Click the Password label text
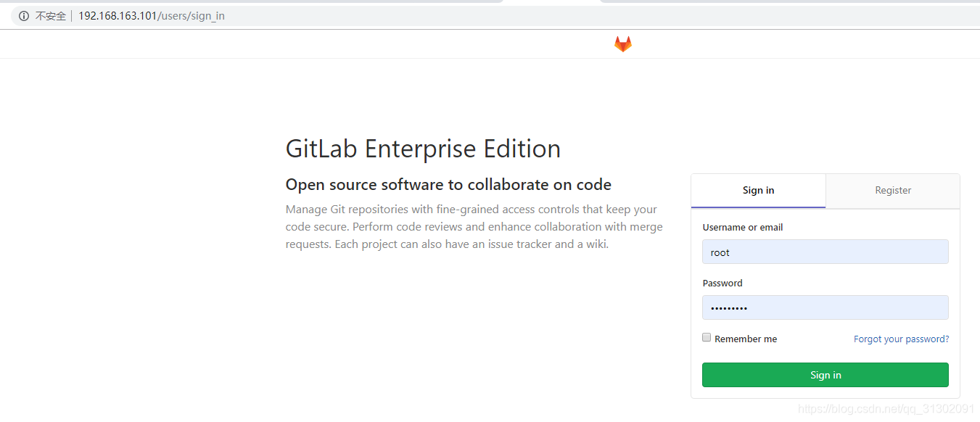This screenshot has height=422, width=980. tap(722, 284)
